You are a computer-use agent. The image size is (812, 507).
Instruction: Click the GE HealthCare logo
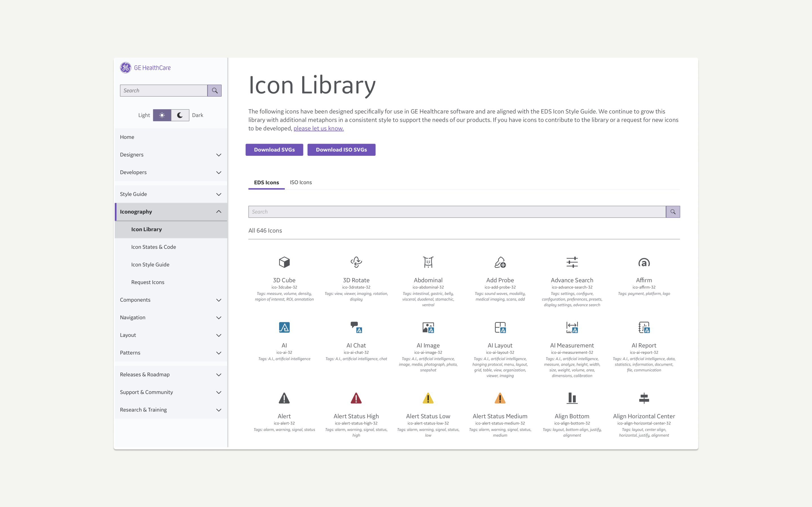[x=145, y=68]
